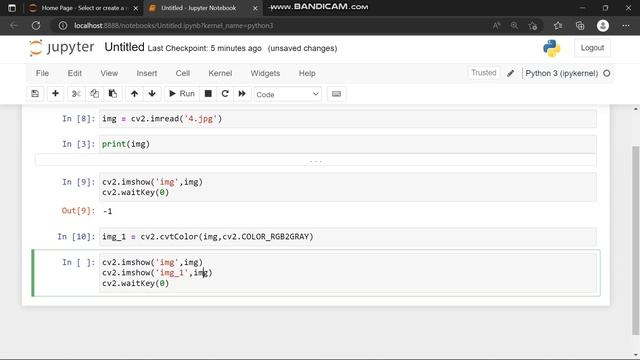This screenshot has width=640, height=360.
Task: Insert cell below with plus icon
Action: (x=55, y=94)
